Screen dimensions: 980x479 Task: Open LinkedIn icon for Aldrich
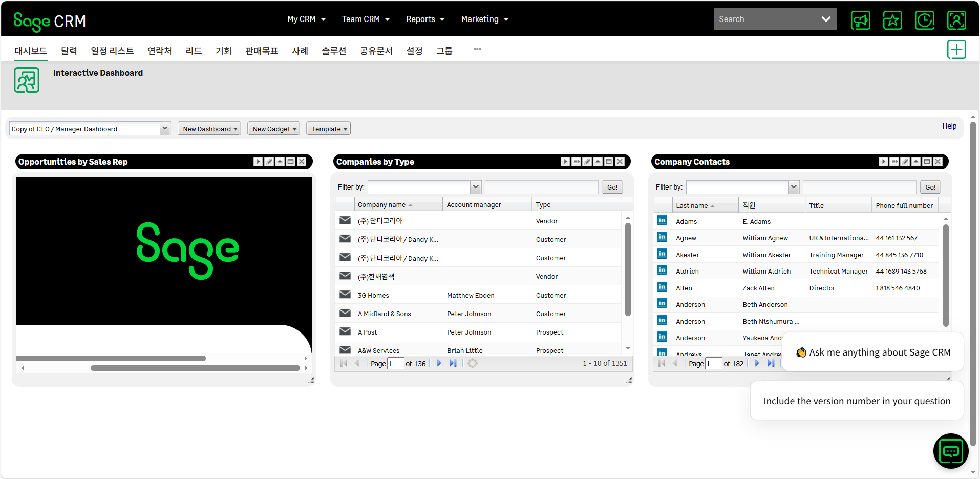662,270
